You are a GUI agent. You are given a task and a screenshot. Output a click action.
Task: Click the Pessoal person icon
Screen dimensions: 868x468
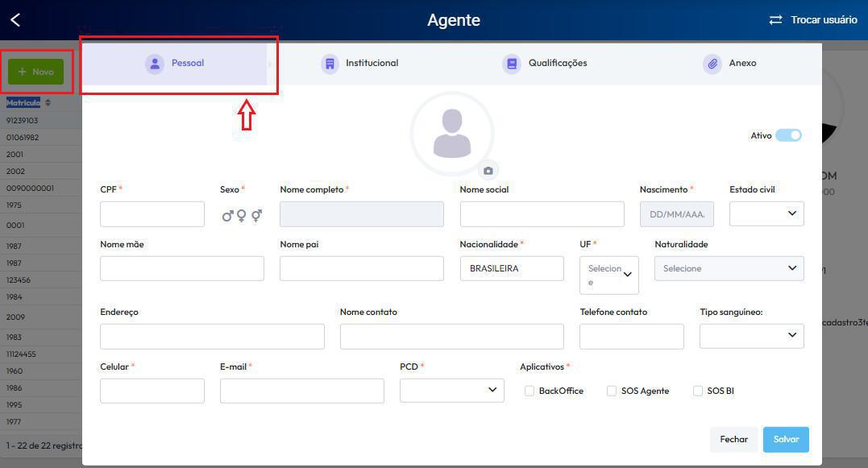point(155,64)
